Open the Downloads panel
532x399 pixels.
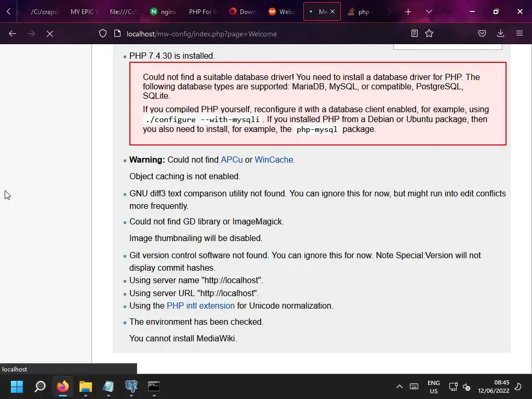(500, 33)
